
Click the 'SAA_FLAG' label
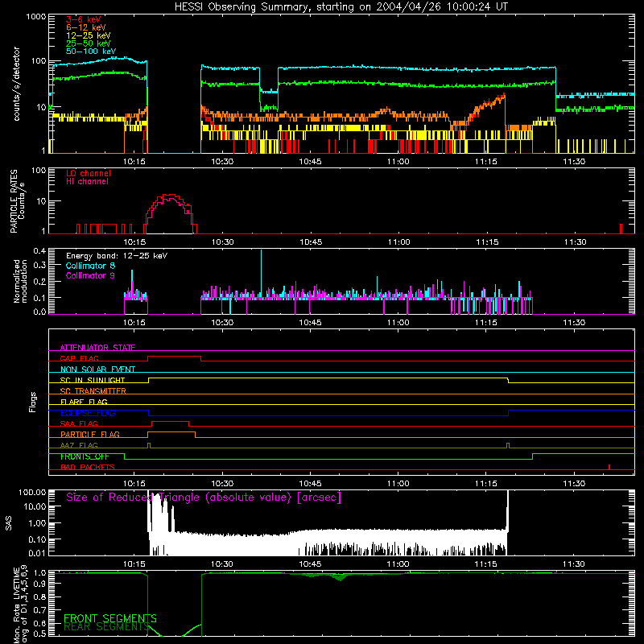(x=79, y=423)
